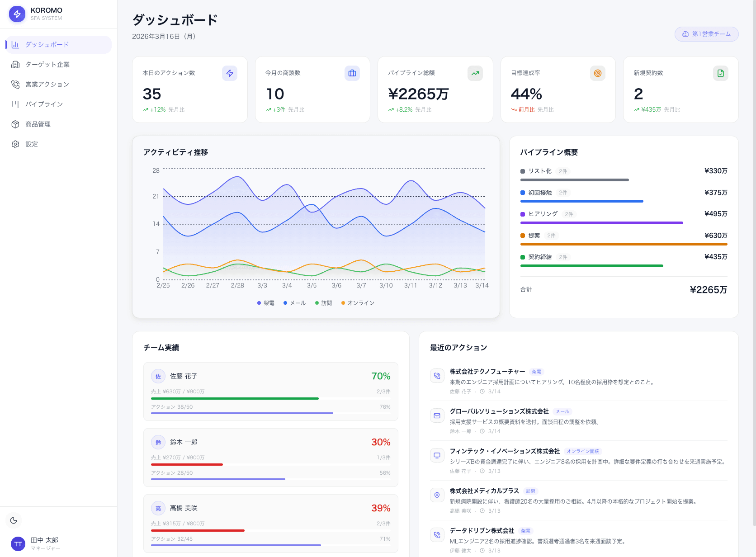
Task: Select the 佐藤 花子 team member card
Action: point(270,392)
